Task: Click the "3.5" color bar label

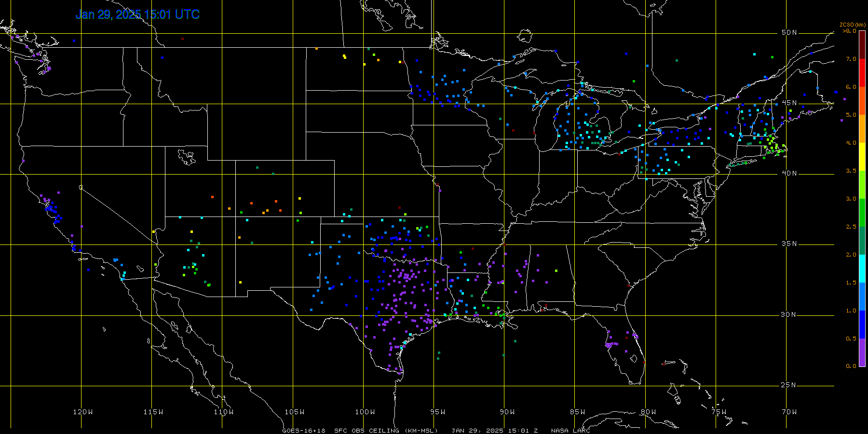Action: (x=851, y=171)
